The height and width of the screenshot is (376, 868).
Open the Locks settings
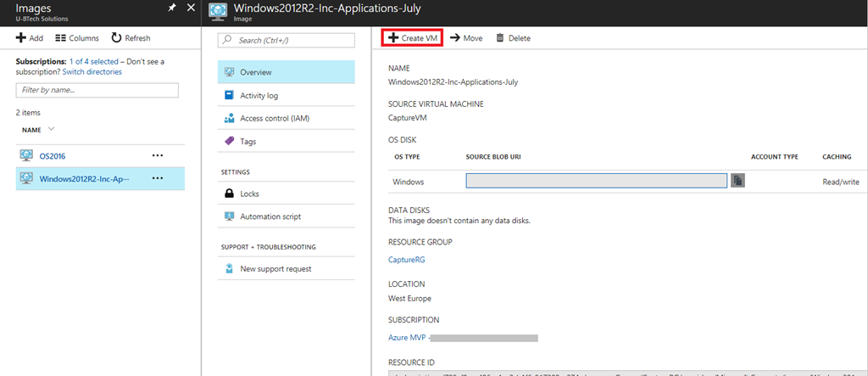[x=287, y=194]
